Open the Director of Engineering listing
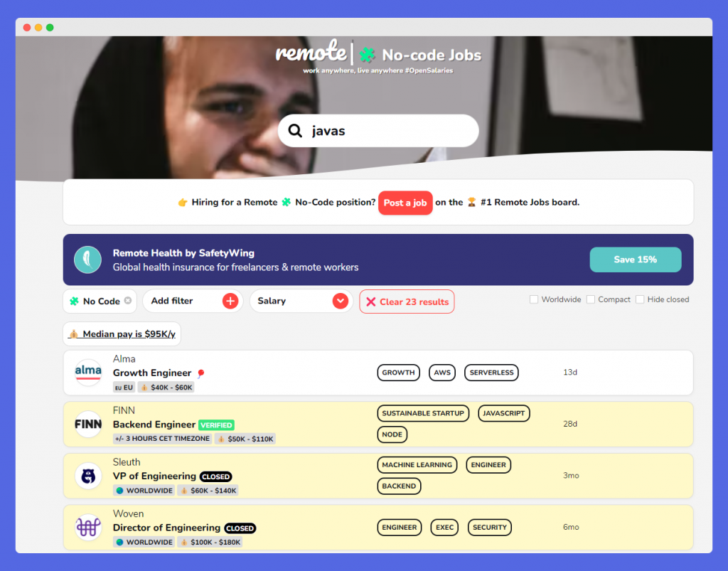 coord(166,528)
